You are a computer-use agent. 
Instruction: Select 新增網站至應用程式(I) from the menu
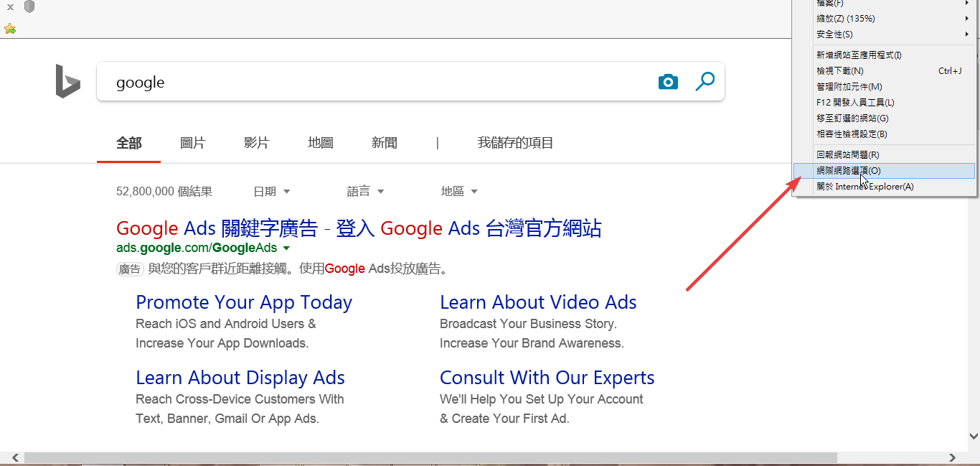[885, 55]
